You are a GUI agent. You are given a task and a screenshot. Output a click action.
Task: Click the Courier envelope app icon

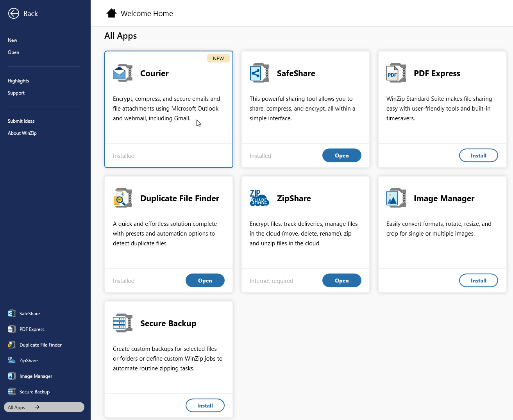click(123, 73)
